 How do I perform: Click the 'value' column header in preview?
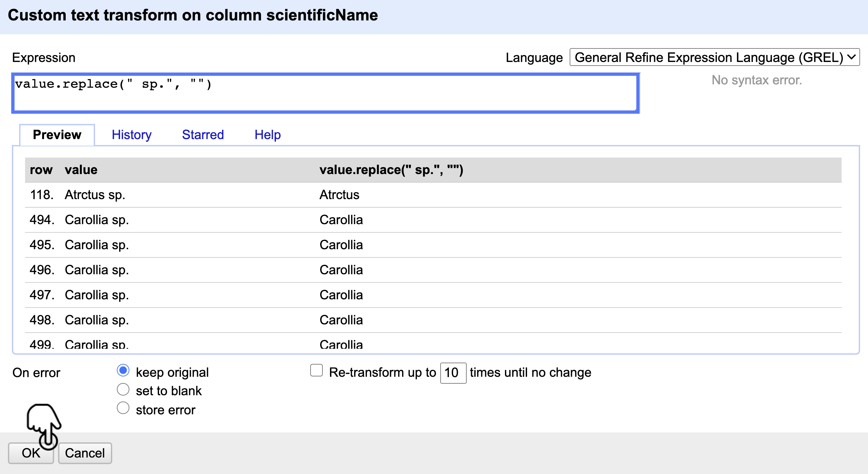pos(81,170)
